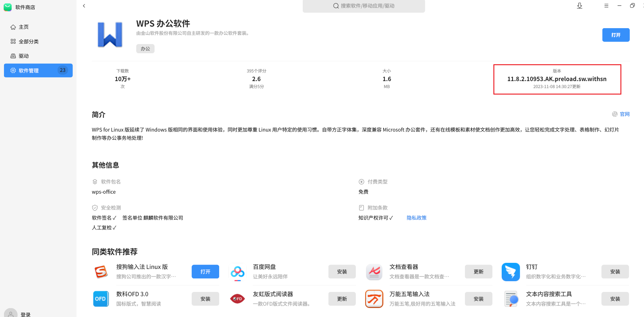Install 数科OFD 3.0
This screenshot has height=317, width=644.
click(x=205, y=299)
